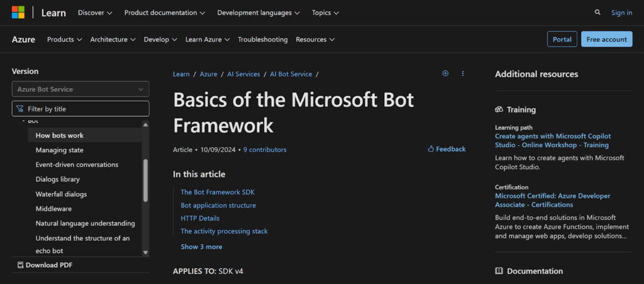Expand the Azure Products menu
This screenshot has height=284, width=644.
(65, 40)
